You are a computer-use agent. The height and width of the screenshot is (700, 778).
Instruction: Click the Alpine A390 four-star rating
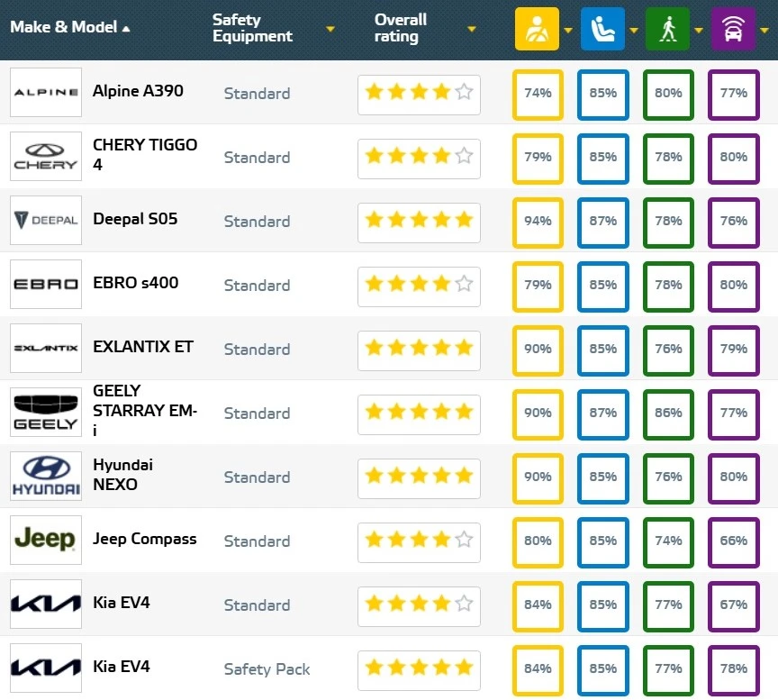point(419,93)
